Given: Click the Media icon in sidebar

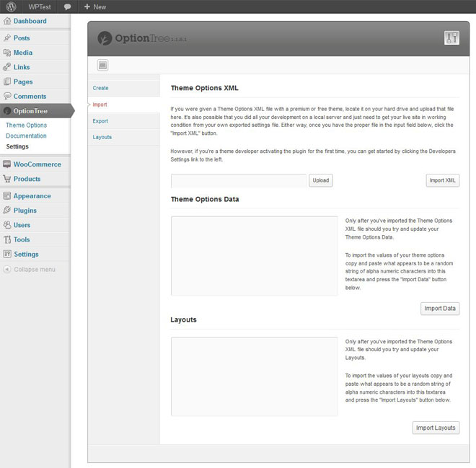Looking at the screenshot, I should pyautogui.click(x=7, y=53).
